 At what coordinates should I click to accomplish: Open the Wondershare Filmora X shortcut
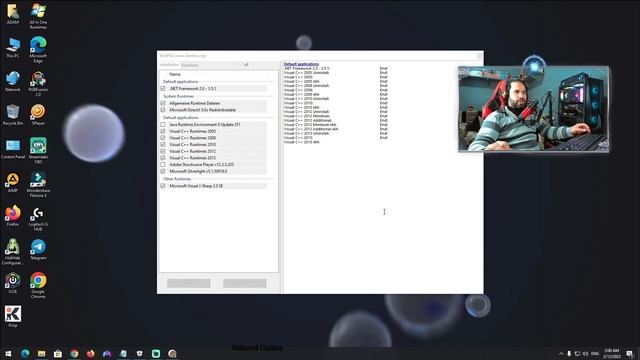pyautogui.click(x=38, y=184)
